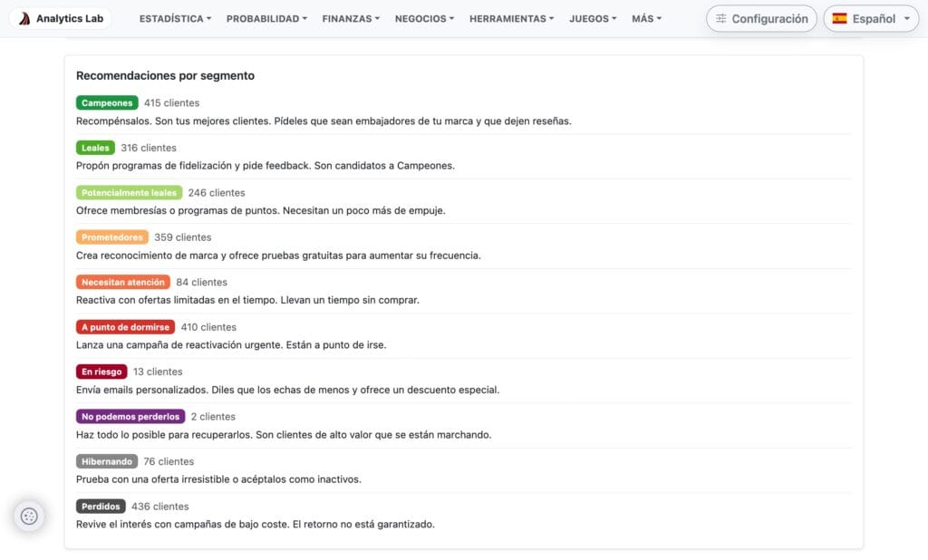Viewport: 928px width, 560px height.
Task: Click the text 'Prueba con una oferta irresistible'
Action: pos(152,479)
